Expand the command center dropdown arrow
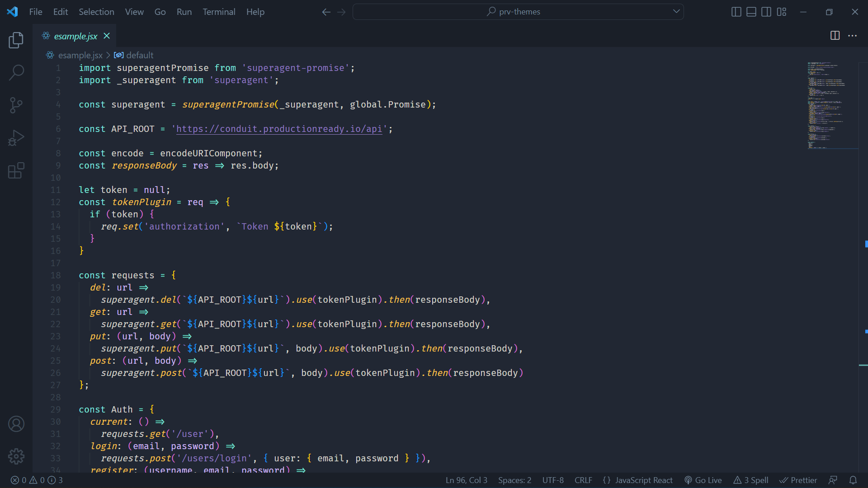This screenshot has width=868, height=488. tap(676, 12)
